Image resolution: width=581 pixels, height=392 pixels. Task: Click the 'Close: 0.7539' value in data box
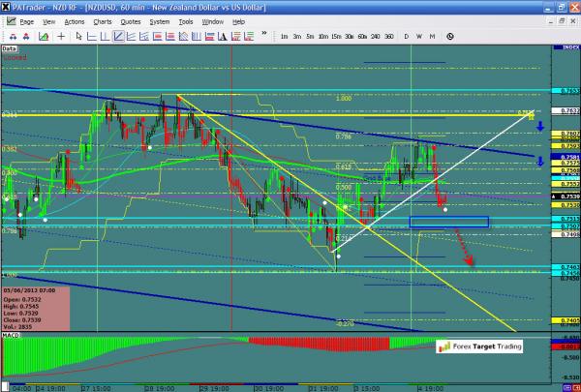pyautogui.click(x=22, y=320)
